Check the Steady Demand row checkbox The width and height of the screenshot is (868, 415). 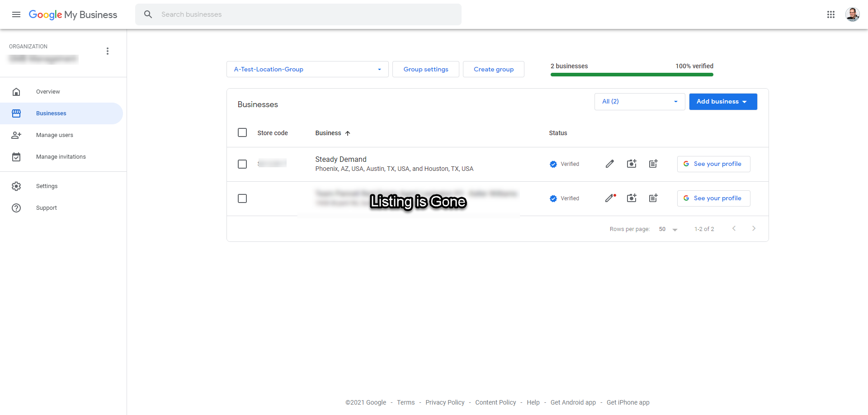242,164
